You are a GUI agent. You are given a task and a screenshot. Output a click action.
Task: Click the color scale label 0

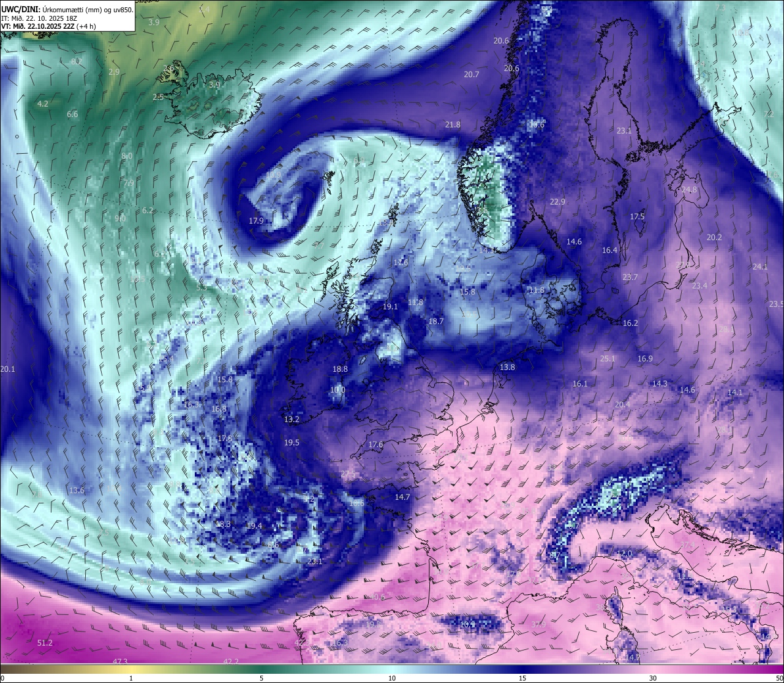coord(2,678)
